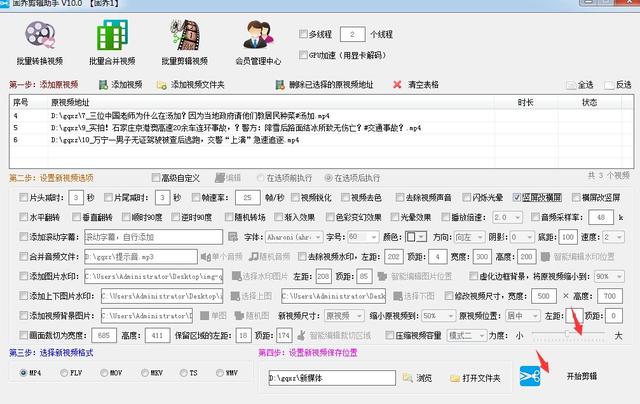Select the MP4 format radio button
640x404 pixels.
coord(23,373)
